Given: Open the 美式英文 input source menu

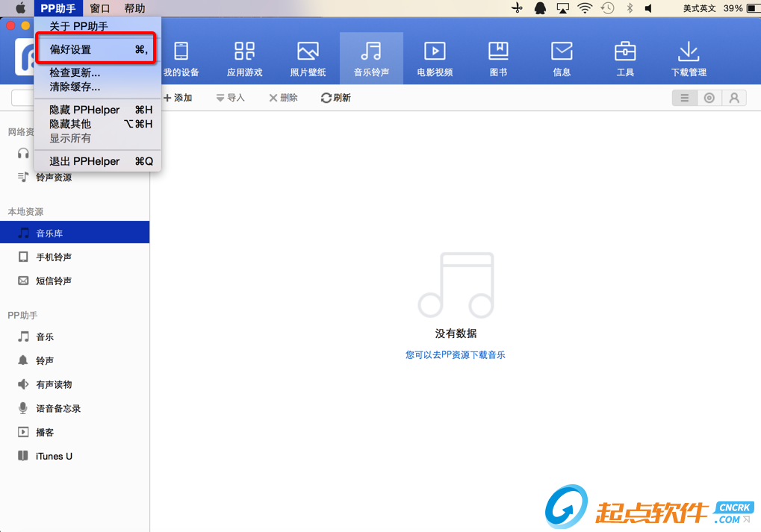Looking at the screenshot, I should [x=699, y=8].
